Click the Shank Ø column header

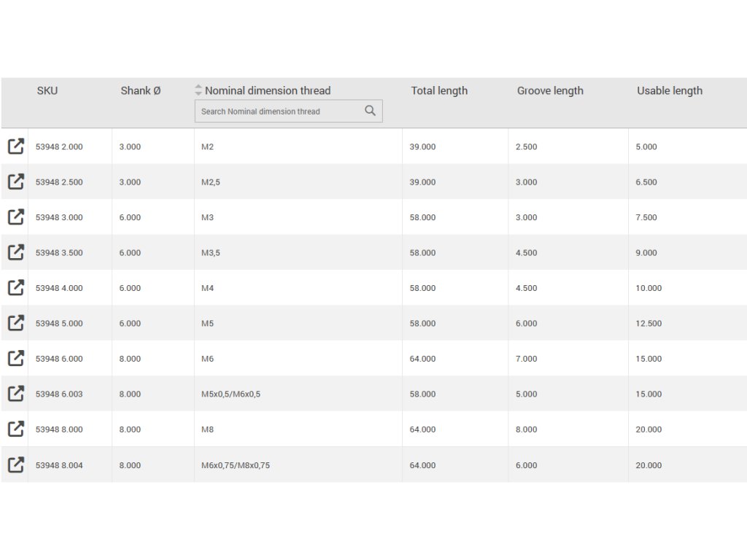(x=140, y=90)
